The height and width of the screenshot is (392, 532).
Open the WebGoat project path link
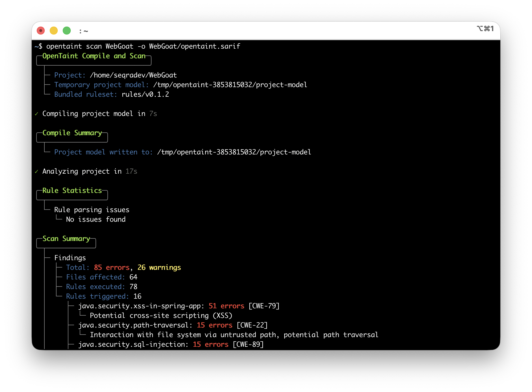coord(133,75)
